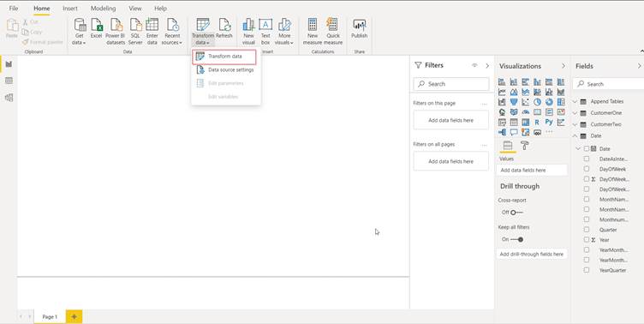Collapse the Date table in Fields

[575, 135]
